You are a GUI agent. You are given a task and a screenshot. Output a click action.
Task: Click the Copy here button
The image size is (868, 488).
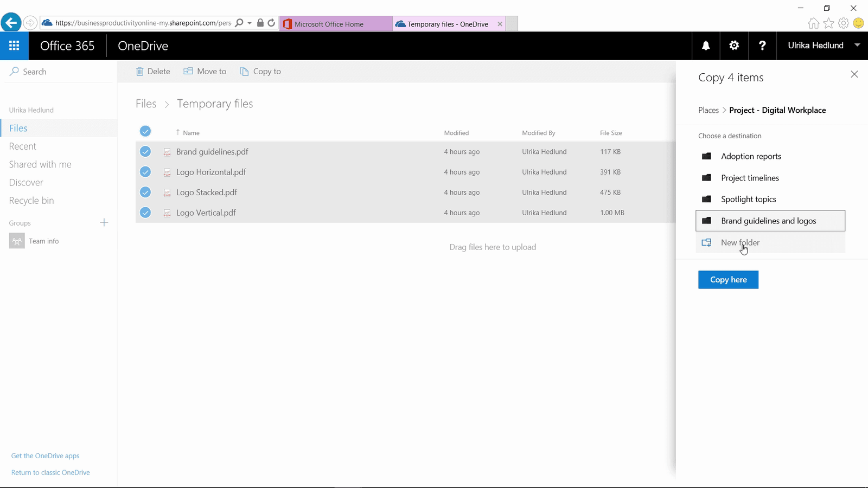click(x=728, y=279)
